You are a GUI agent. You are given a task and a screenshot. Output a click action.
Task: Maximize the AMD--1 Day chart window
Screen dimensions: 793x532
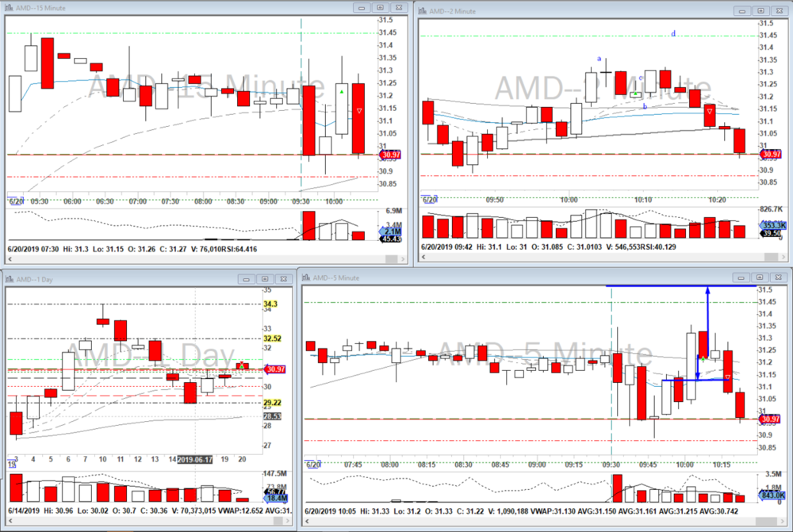[263, 278]
